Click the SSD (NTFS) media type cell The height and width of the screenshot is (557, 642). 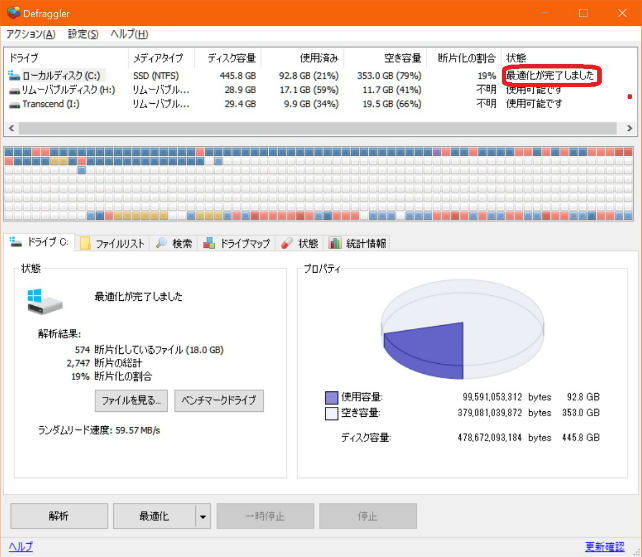[x=156, y=76]
